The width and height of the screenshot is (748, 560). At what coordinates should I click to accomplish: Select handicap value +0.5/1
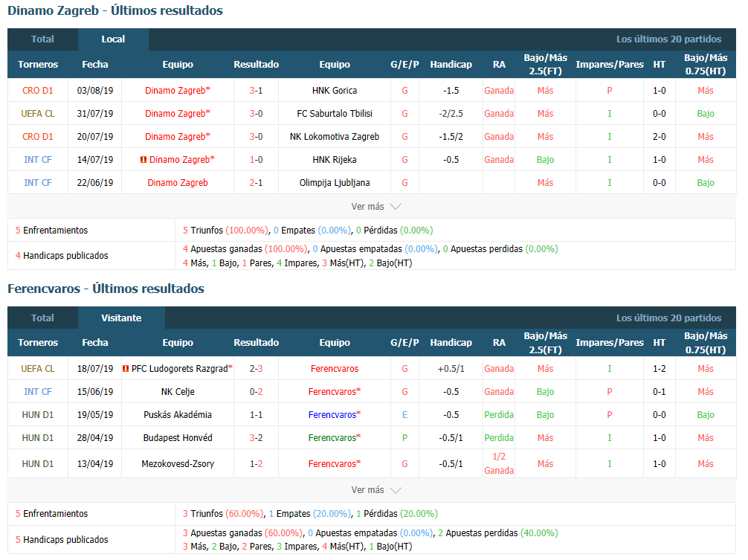(451, 369)
